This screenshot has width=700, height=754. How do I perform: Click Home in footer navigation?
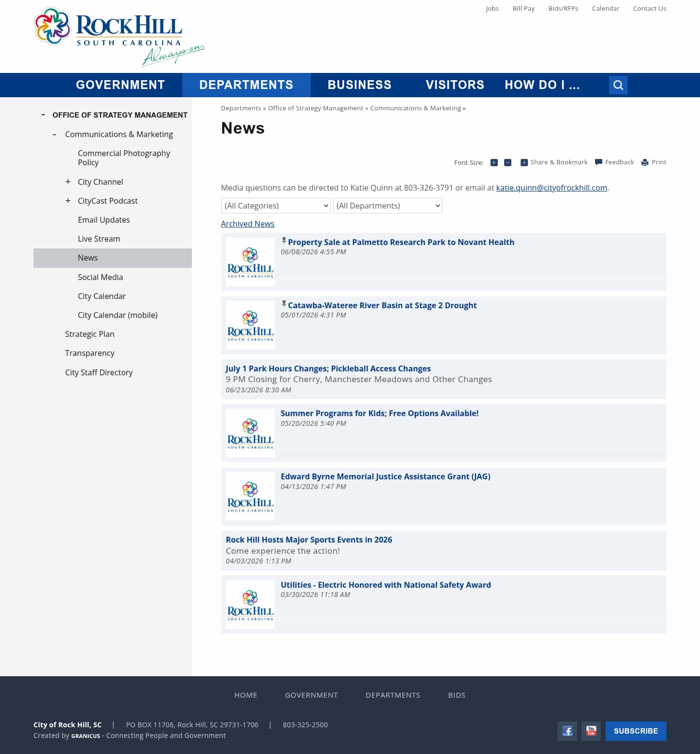[246, 695]
